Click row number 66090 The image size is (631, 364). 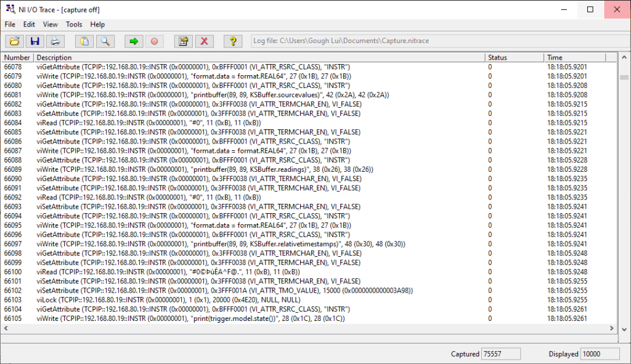click(x=13, y=179)
